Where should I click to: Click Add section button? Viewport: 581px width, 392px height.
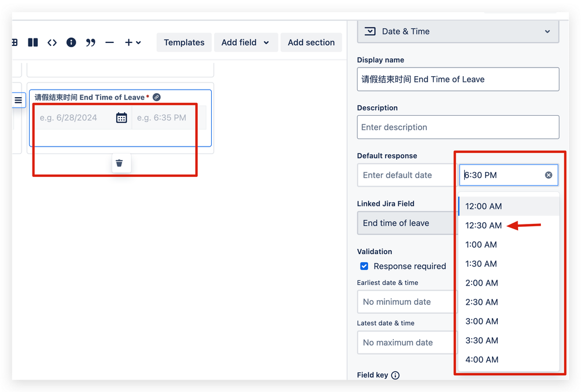pos(311,42)
